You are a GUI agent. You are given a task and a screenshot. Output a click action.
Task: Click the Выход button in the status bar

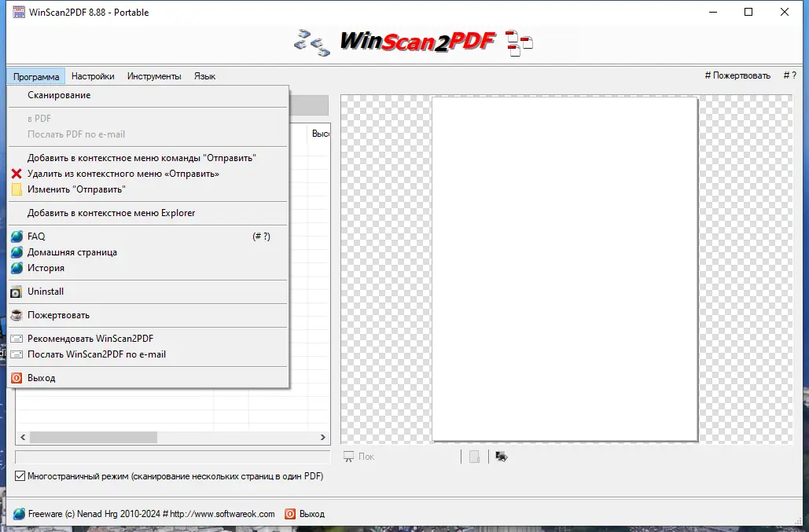[305, 514]
